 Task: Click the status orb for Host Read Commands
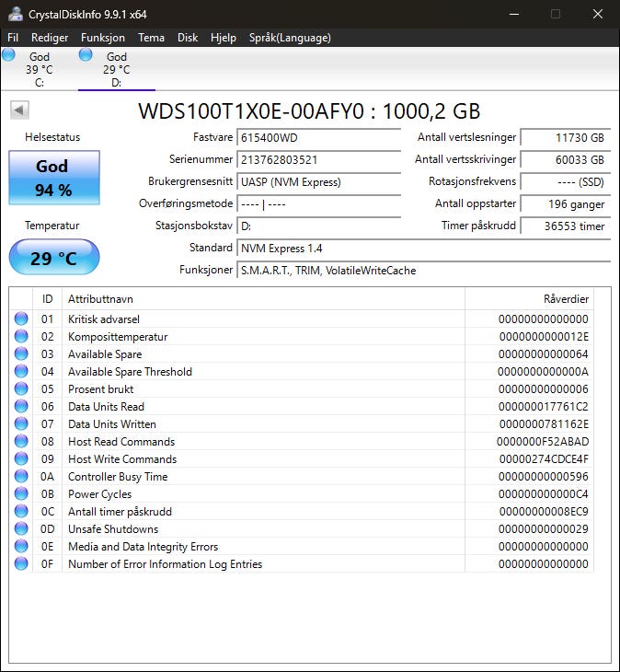click(x=21, y=442)
